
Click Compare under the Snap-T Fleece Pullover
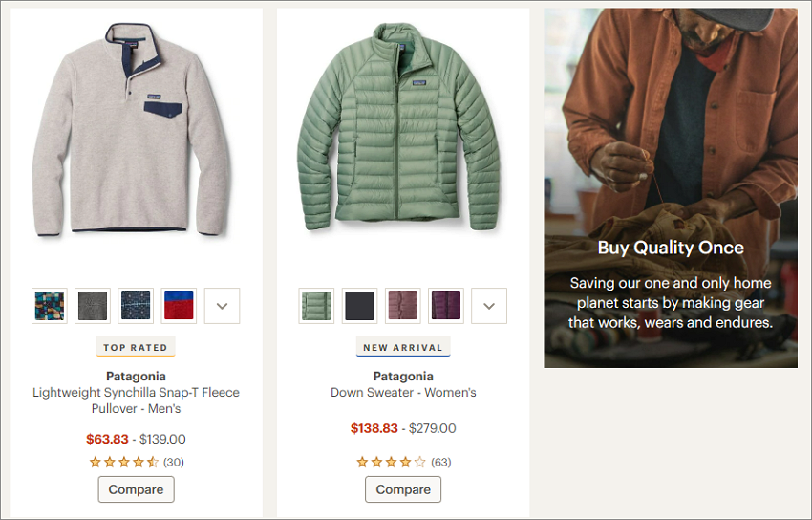click(x=137, y=489)
